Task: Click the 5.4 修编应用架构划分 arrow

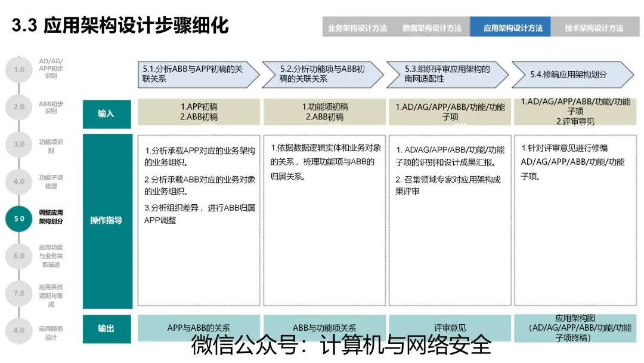Action: click(572, 75)
